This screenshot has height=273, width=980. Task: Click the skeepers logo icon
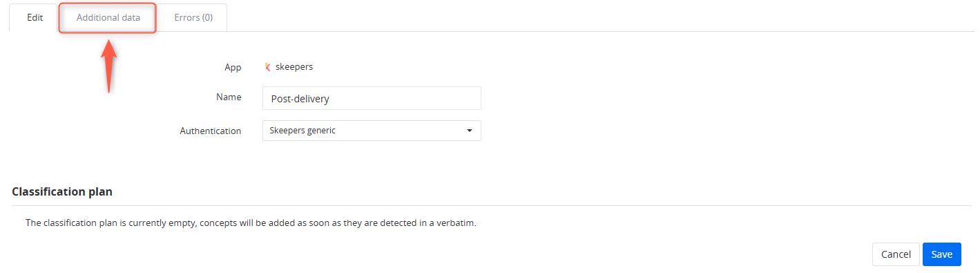tap(267, 67)
